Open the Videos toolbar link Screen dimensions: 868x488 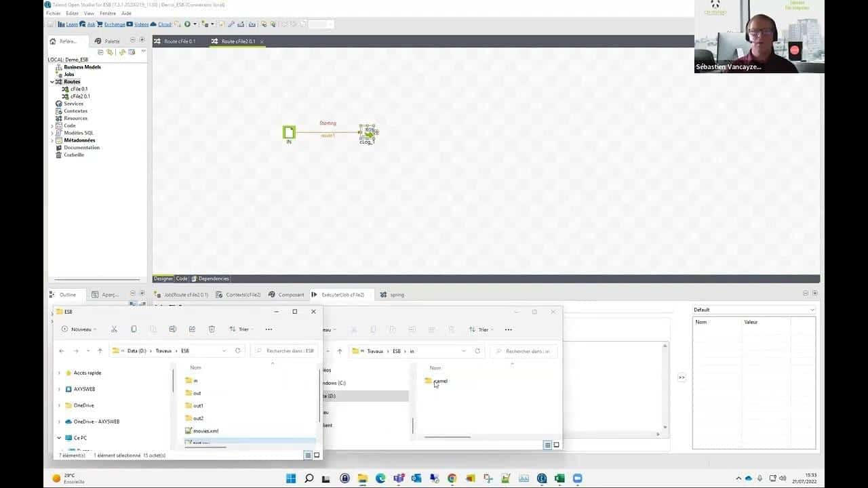141,24
